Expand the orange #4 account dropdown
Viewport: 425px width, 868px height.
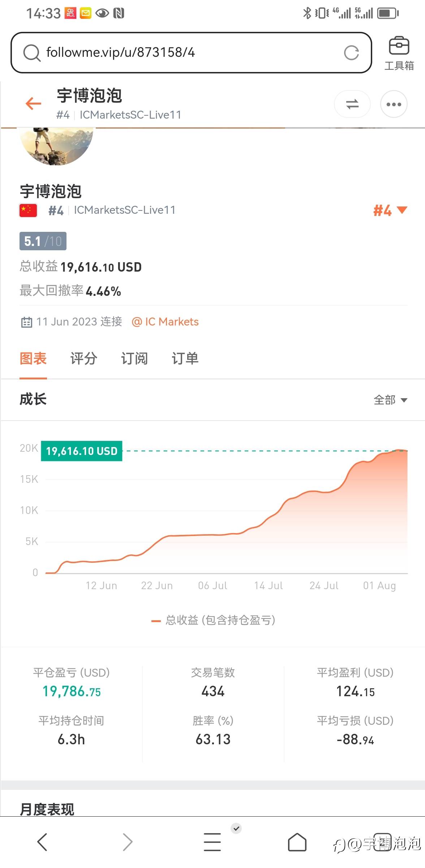pos(390,210)
